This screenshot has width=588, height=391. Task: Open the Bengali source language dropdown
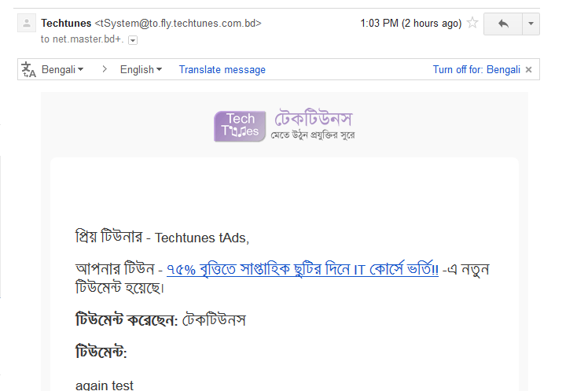[63, 69]
